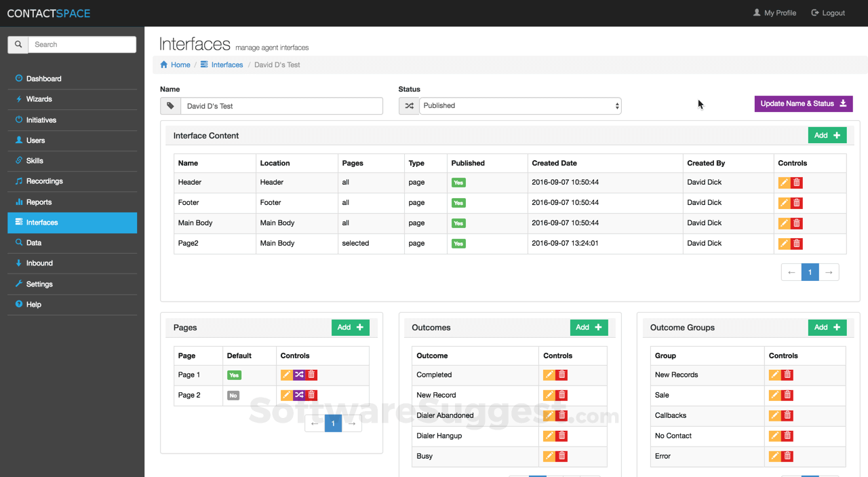868x477 pixels.
Task: Delete the Callbacks outcome group
Action: point(787,415)
